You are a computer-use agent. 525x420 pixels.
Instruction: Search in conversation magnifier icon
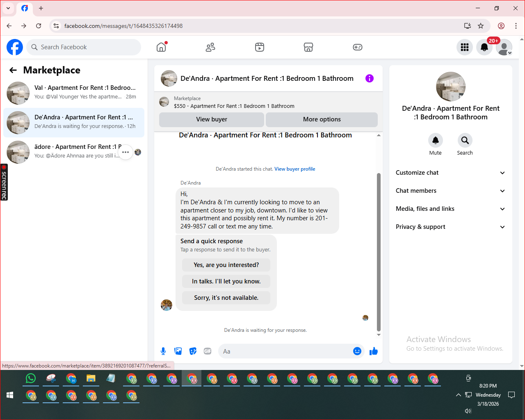point(465,140)
